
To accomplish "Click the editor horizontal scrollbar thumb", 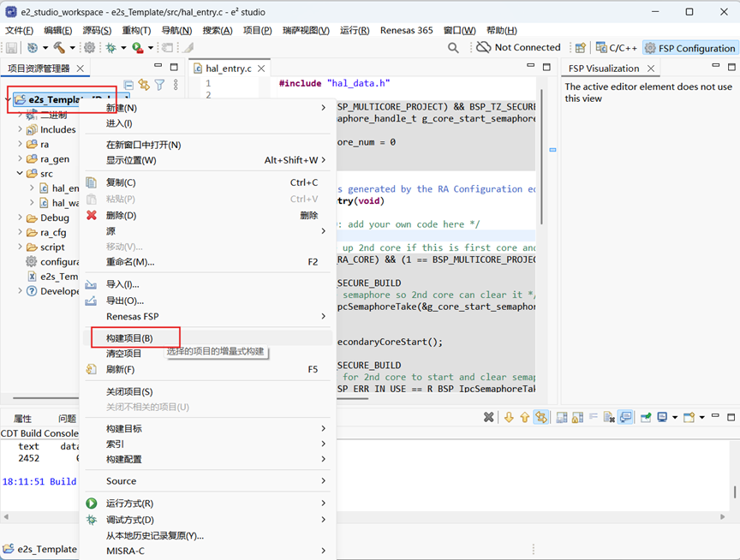I will click(353, 399).
